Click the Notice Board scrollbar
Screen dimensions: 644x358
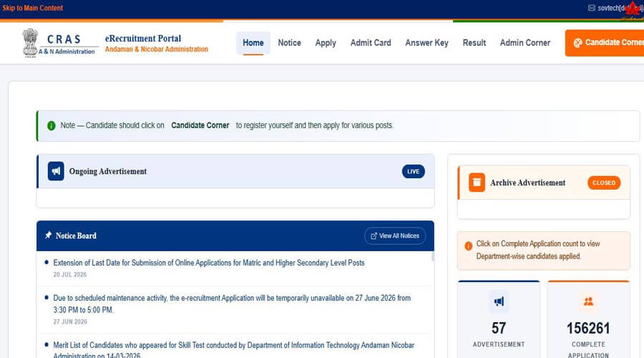(432, 257)
